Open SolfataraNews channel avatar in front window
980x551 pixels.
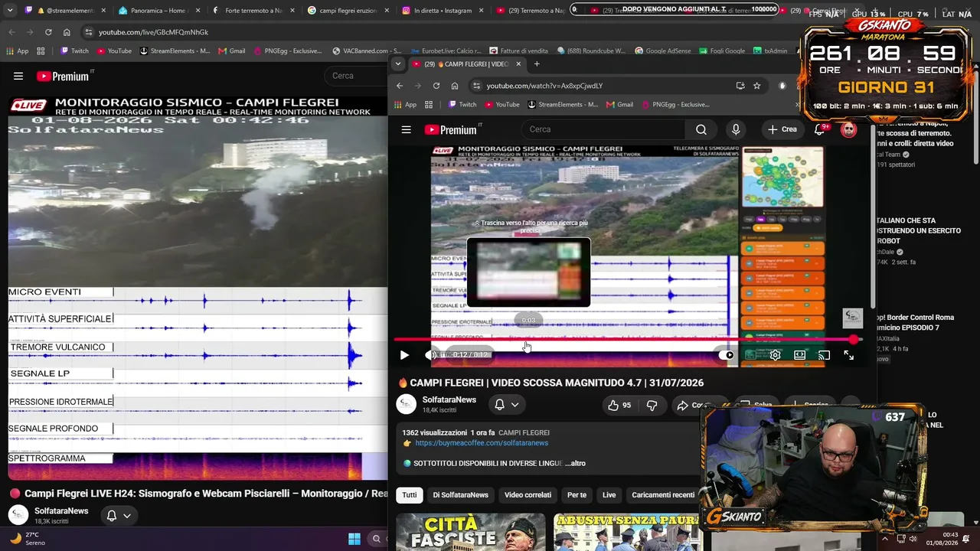click(407, 404)
